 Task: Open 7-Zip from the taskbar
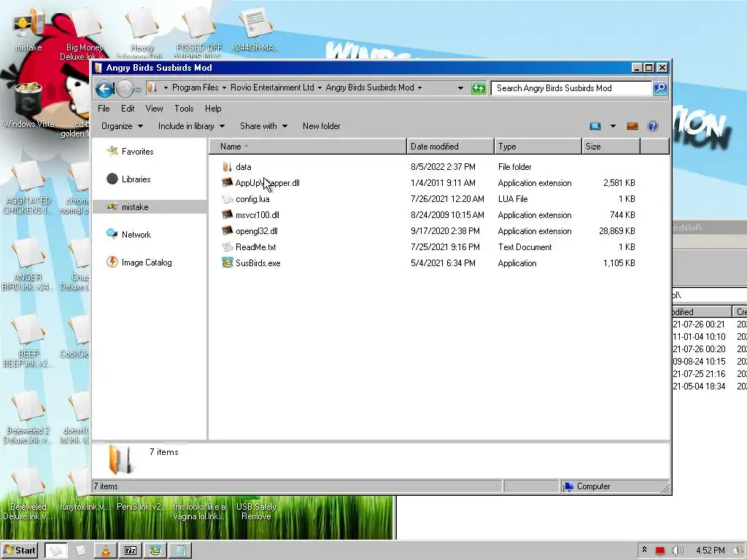131,551
